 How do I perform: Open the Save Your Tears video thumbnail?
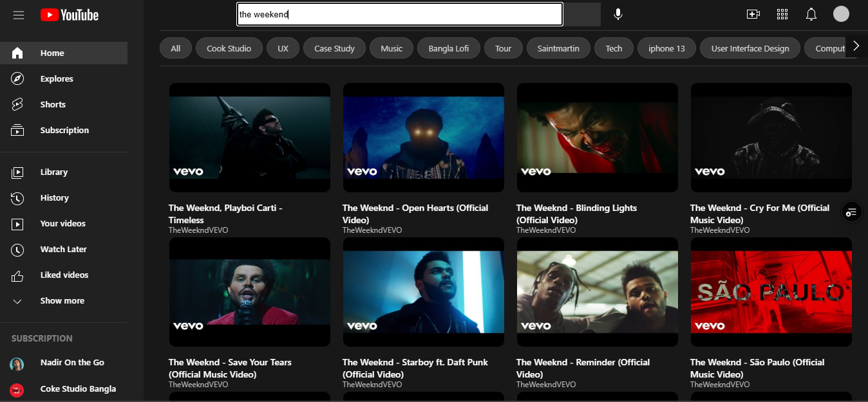tap(250, 292)
